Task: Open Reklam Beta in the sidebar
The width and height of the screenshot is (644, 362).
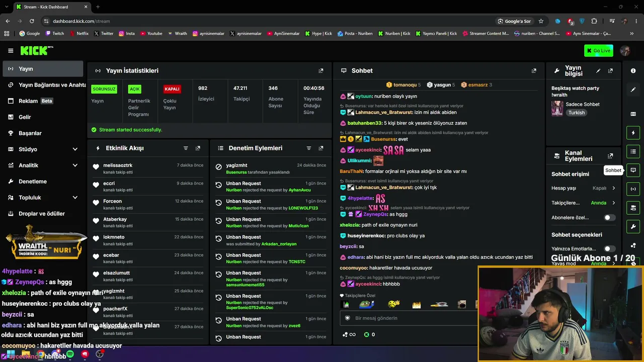Action: point(43,101)
